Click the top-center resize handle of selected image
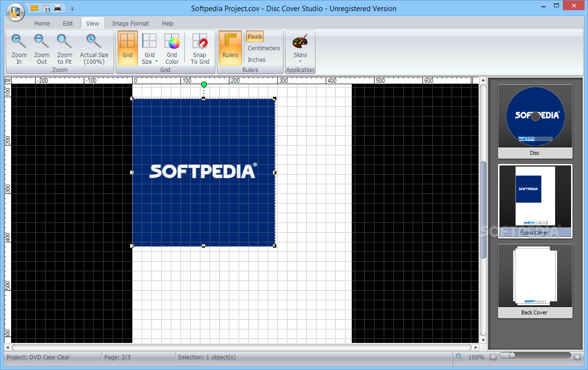This screenshot has width=588, height=370. tap(203, 99)
